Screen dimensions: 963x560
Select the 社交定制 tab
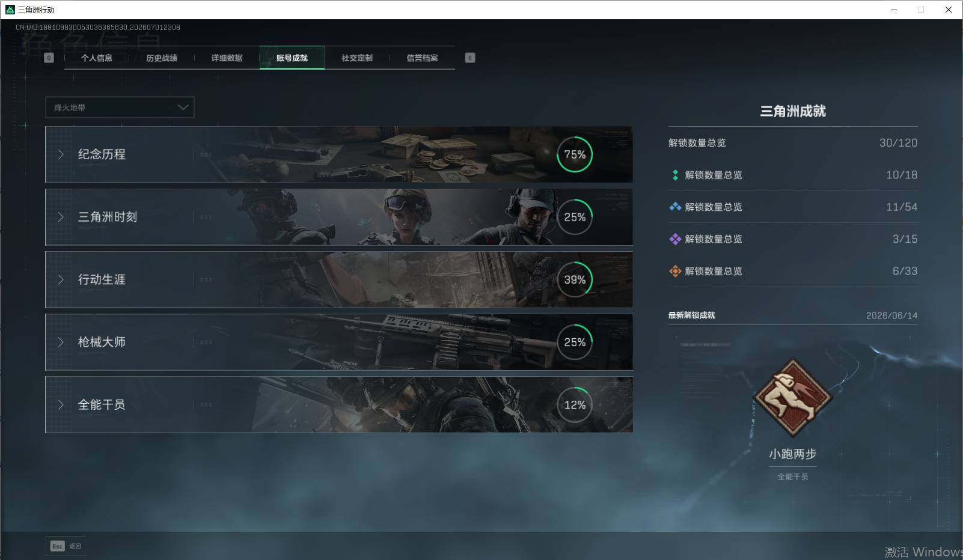pos(357,58)
